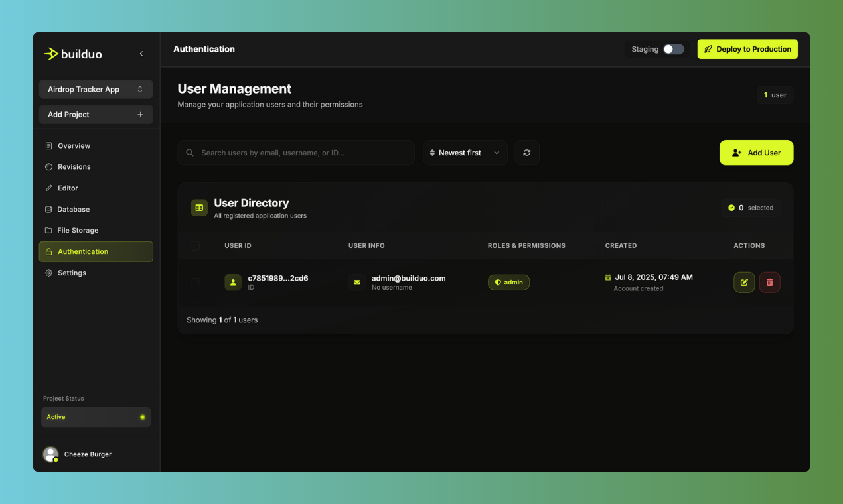This screenshot has width=843, height=504.
Task: Click the edit user pencil icon
Action: point(744,283)
